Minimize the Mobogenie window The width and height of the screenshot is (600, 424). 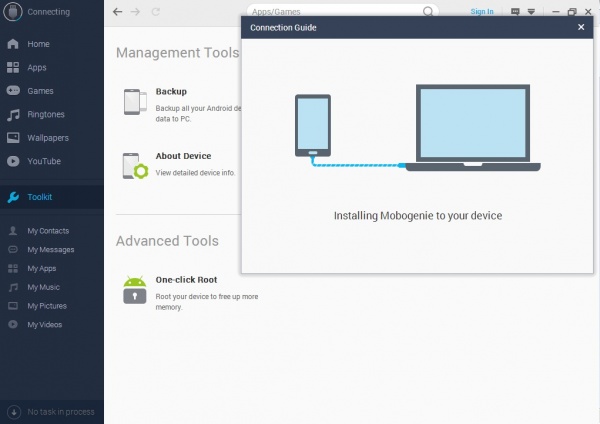coord(556,12)
